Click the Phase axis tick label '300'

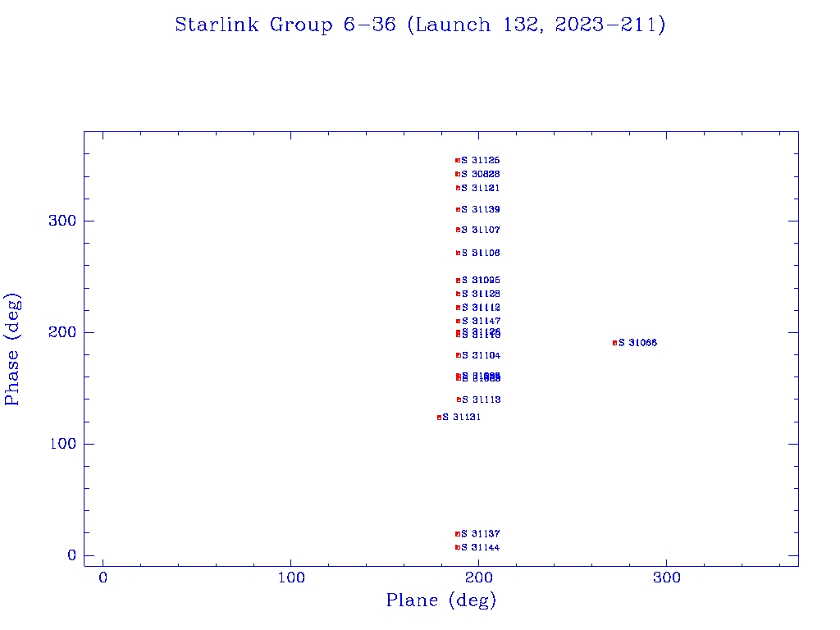click(62, 221)
